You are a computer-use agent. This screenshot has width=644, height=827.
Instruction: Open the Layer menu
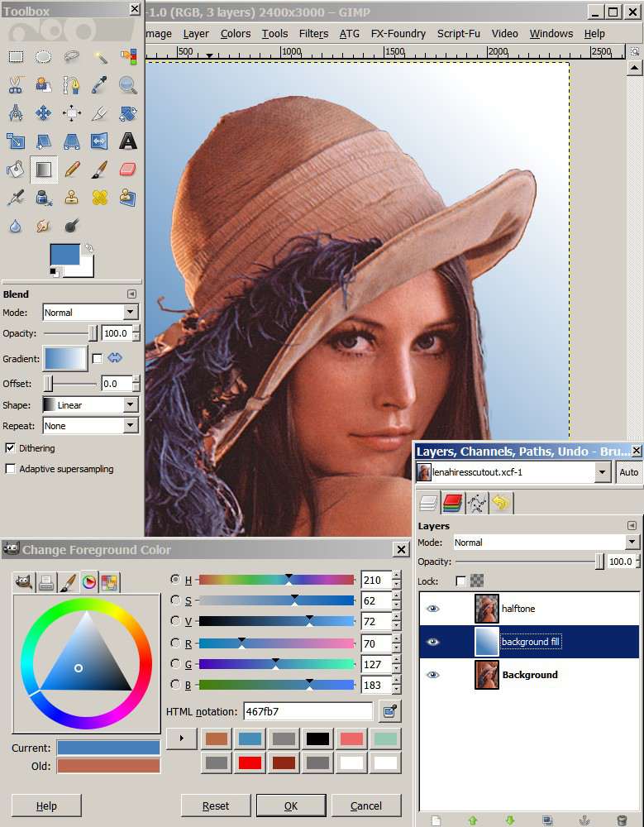[x=196, y=34]
